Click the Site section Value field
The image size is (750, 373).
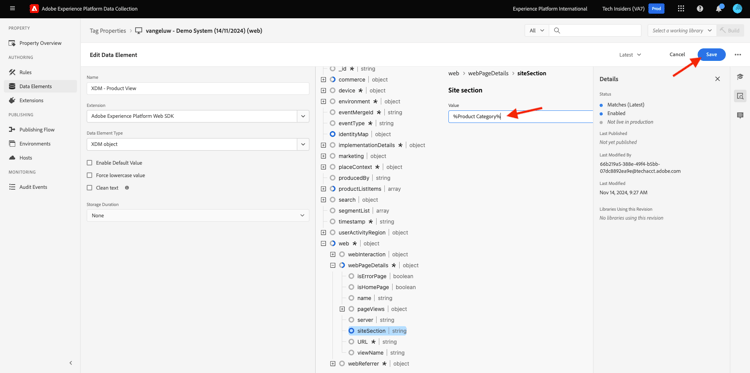[x=520, y=117]
